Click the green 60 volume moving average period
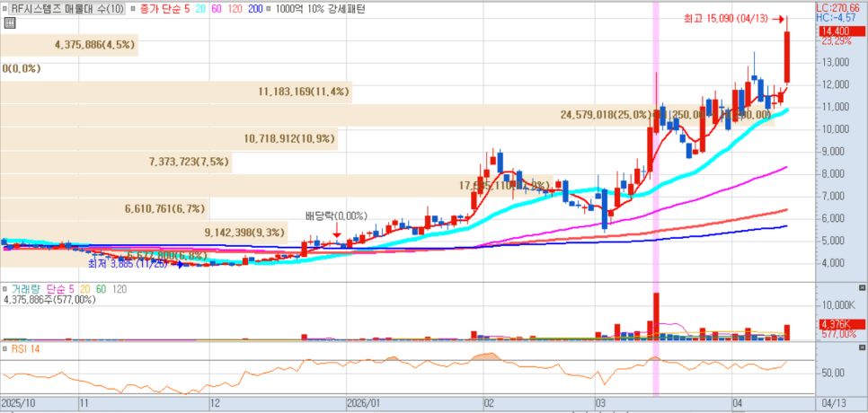 (x=101, y=289)
